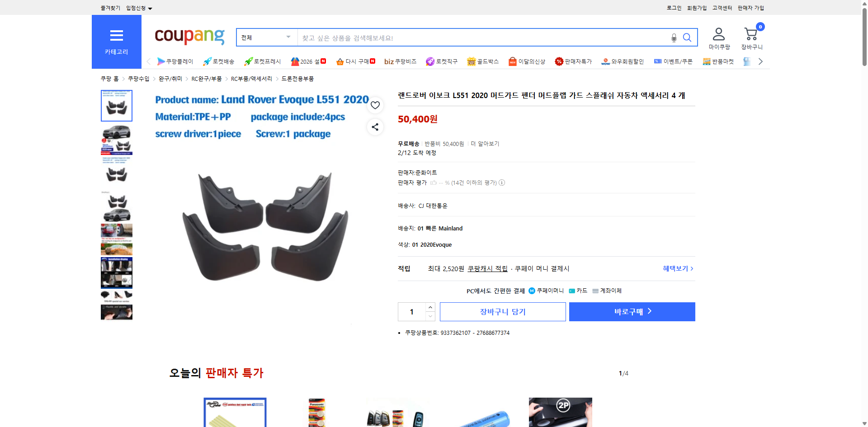Screen dimensions: 868x427
Task: Click the seller rating info icon
Action: click(x=502, y=183)
